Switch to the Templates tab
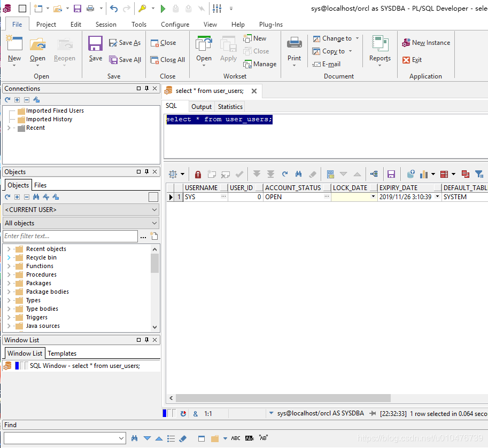 pos(62,353)
